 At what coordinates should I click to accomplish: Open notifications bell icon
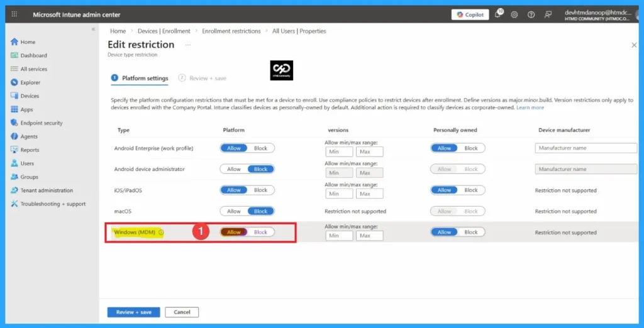click(498, 14)
